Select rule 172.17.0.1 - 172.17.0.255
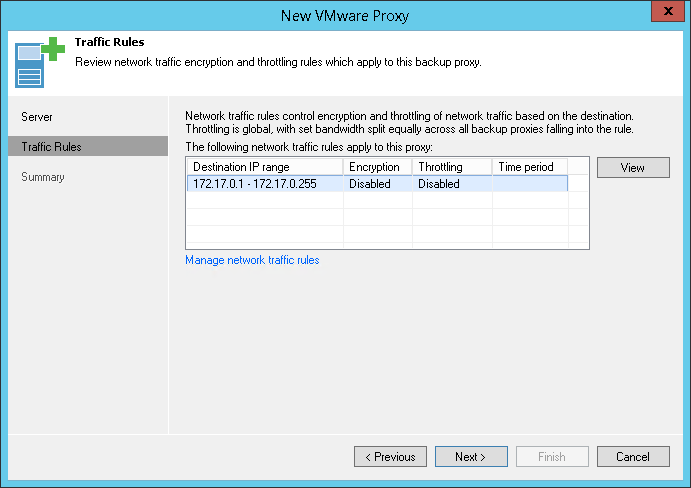Image resolution: width=691 pixels, height=488 pixels. [377, 183]
